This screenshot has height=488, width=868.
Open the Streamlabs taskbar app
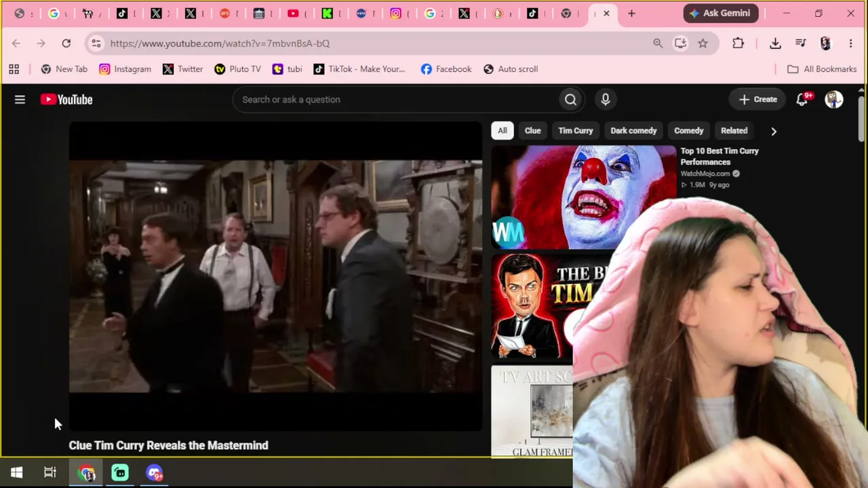pos(120,473)
